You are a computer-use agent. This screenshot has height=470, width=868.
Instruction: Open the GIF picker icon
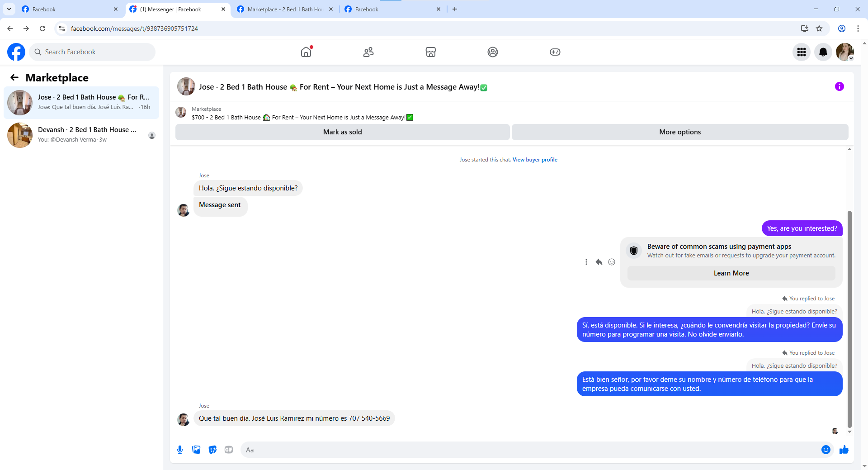(x=229, y=450)
